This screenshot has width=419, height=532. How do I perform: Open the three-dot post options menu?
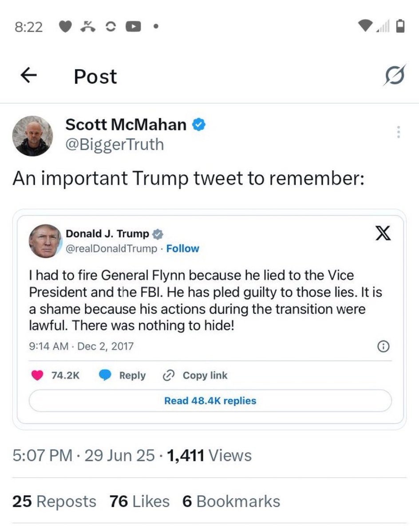click(399, 132)
